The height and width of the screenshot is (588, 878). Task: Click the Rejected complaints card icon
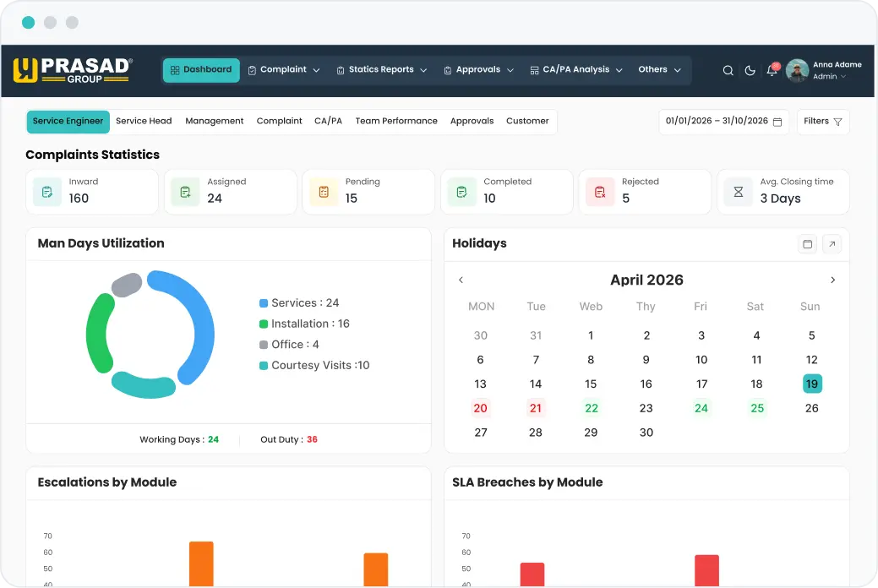[600, 192]
